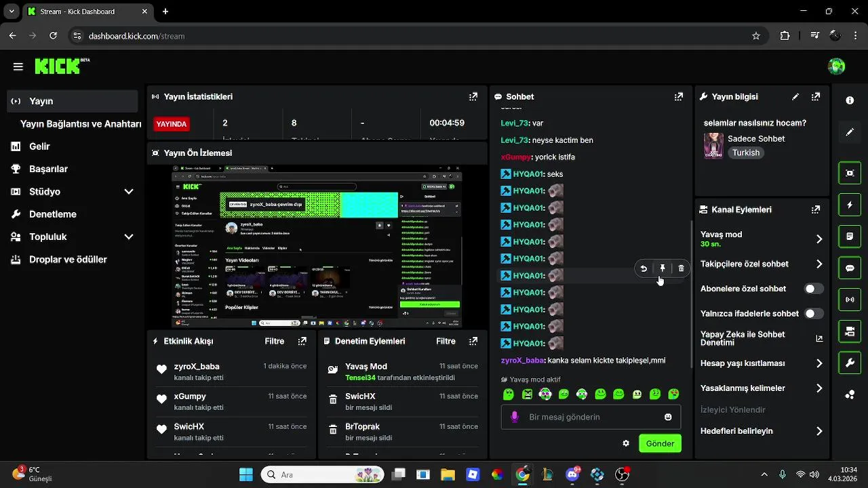
Task: Toggle stream preview widget in right sidebar
Action: tap(850, 173)
